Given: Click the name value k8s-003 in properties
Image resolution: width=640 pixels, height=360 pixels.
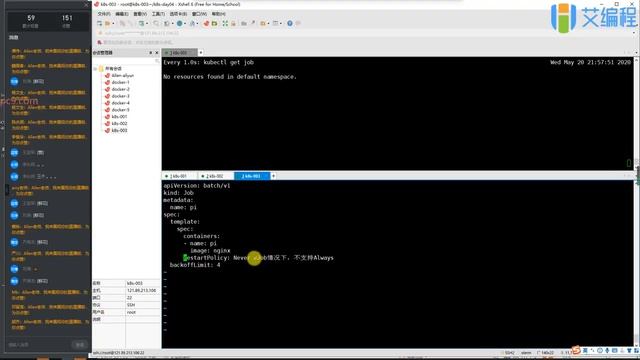Looking at the screenshot, I should coord(135,283).
